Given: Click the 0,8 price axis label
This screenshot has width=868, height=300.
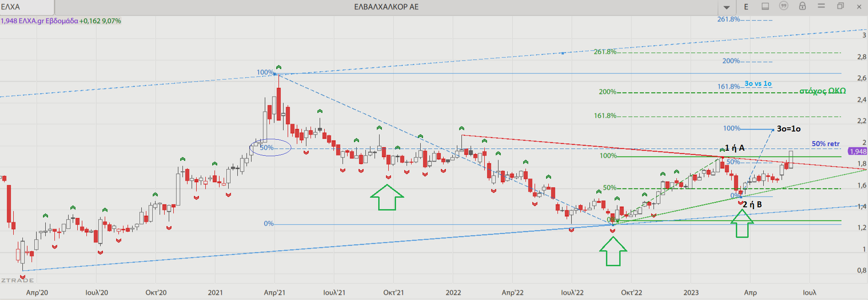Looking at the screenshot, I should coord(862,270).
